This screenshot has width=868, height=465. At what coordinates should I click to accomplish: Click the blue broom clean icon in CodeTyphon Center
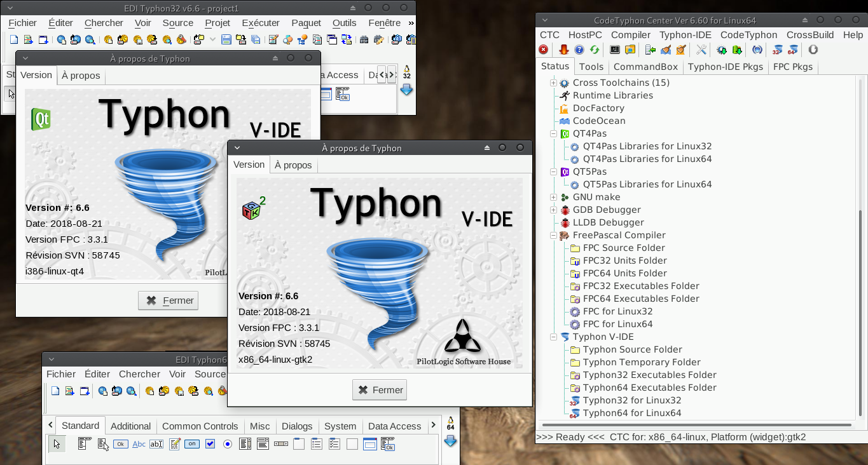click(x=666, y=50)
